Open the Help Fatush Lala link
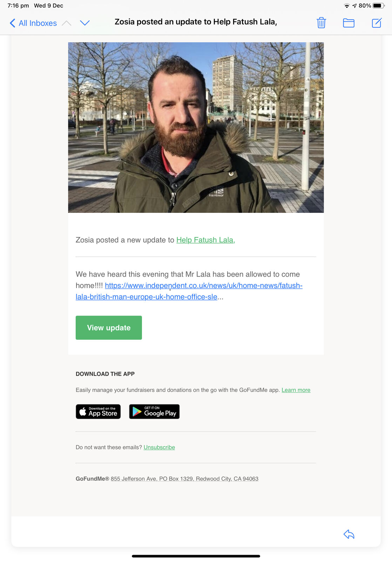The width and height of the screenshot is (392, 561). point(205,240)
